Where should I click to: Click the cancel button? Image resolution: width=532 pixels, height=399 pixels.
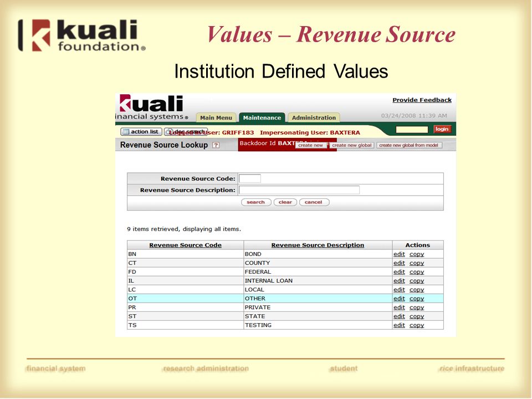tap(314, 202)
